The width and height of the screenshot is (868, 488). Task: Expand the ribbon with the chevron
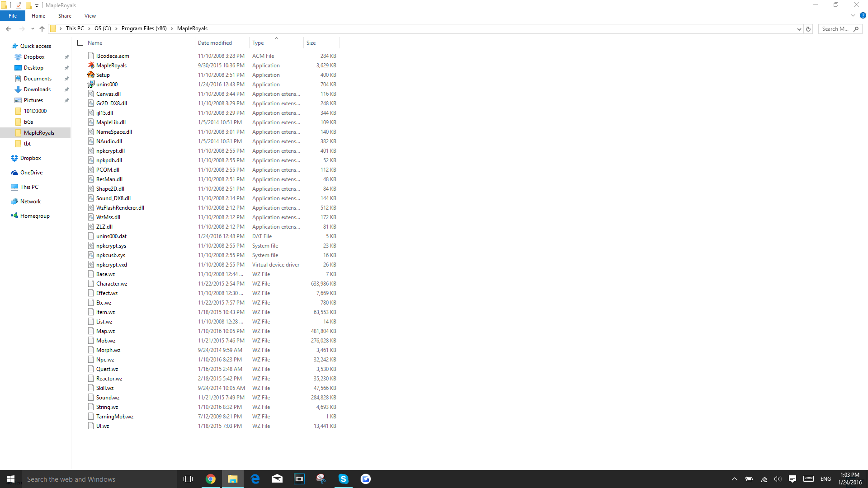(853, 15)
